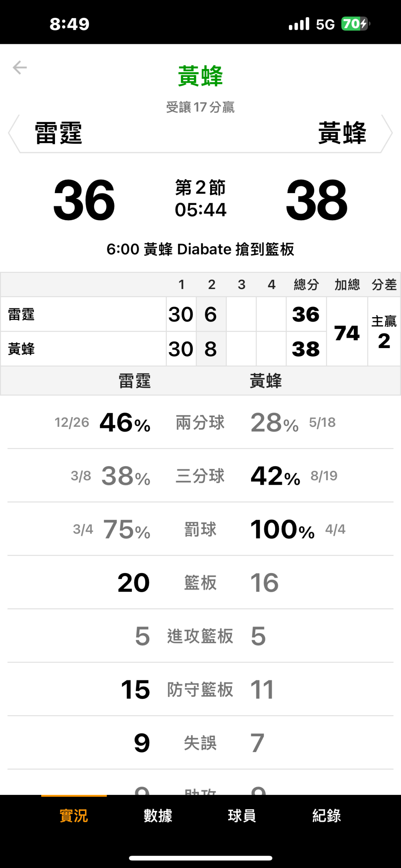
Task: Select 雷霆 team name in header
Action: 59,133
